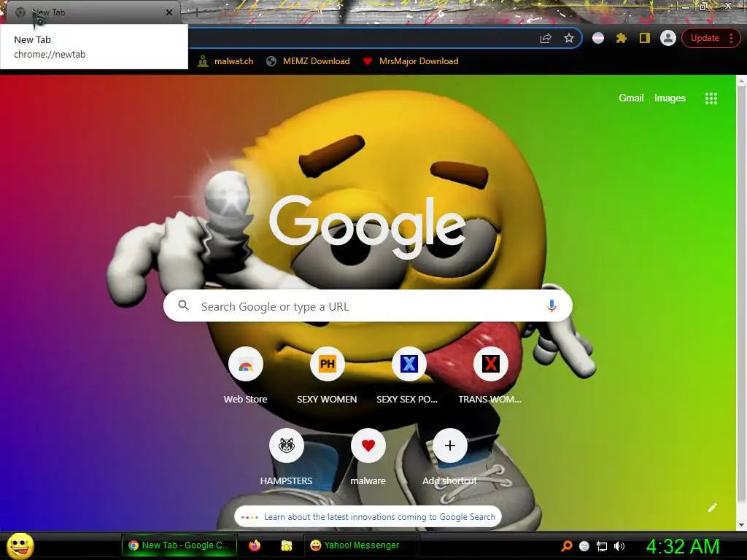Open the Images link
Screen dimensions: 747x560
[670, 98]
